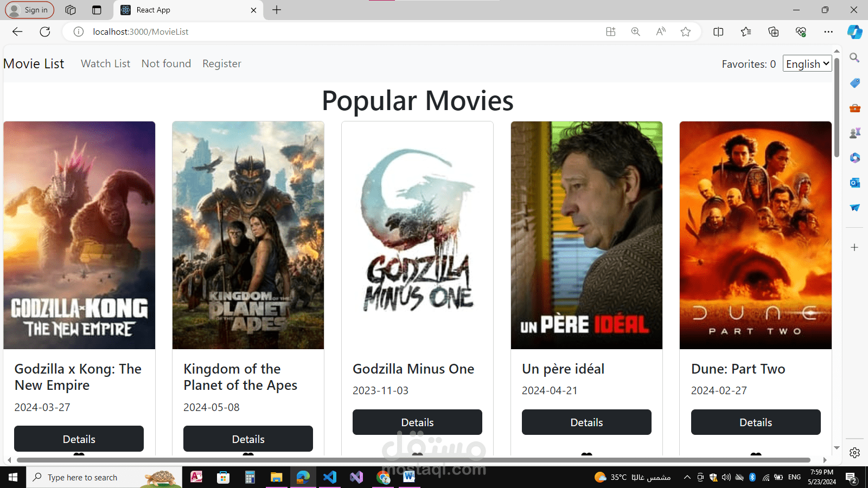This screenshot has width=868, height=488.
Task: Open Calculator from the taskbar
Action: pyautogui.click(x=250, y=477)
